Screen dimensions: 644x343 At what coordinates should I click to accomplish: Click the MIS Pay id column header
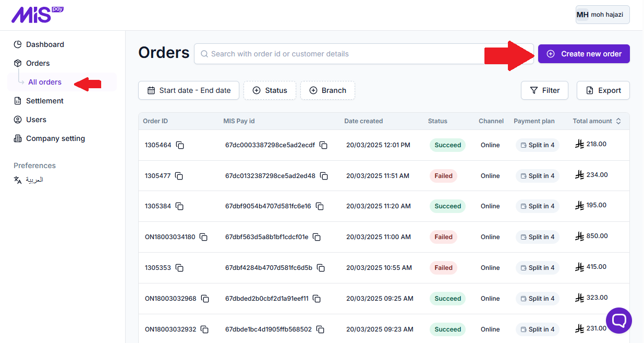click(239, 121)
